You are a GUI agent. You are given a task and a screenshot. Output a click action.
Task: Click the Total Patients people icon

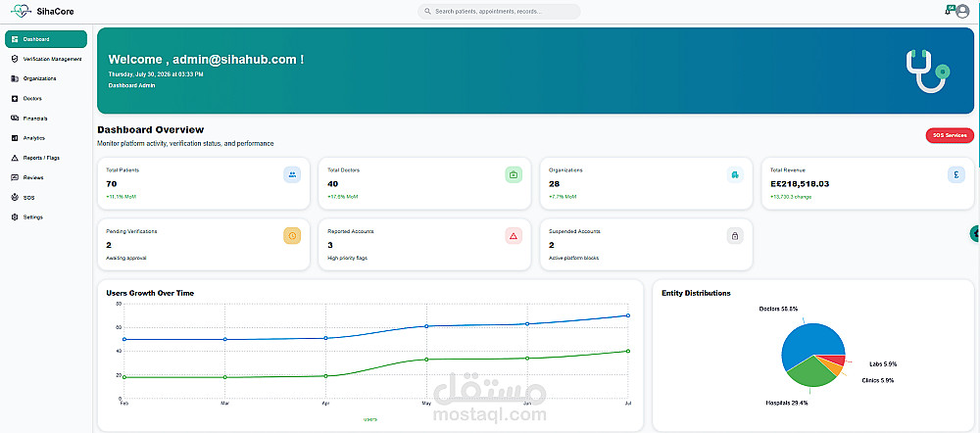tap(292, 175)
